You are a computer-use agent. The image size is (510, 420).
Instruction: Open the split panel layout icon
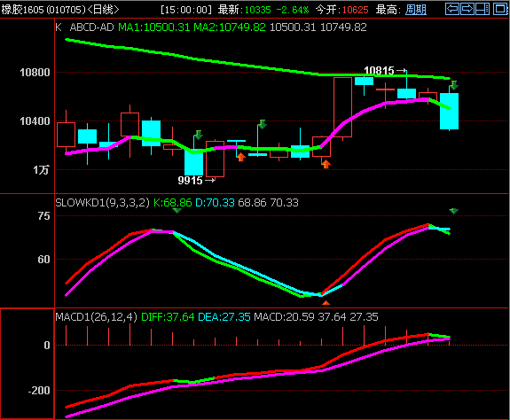click(x=483, y=9)
